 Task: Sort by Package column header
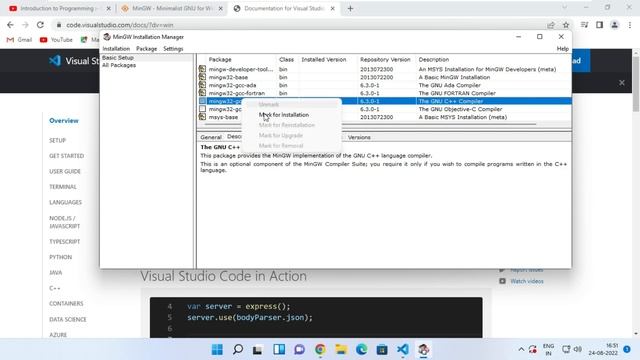click(x=220, y=60)
